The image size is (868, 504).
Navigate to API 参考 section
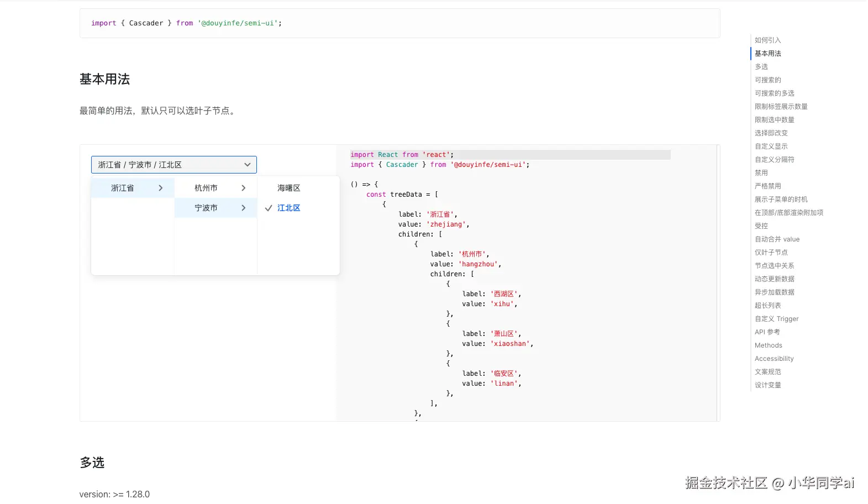pyautogui.click(x=767, y=332)
